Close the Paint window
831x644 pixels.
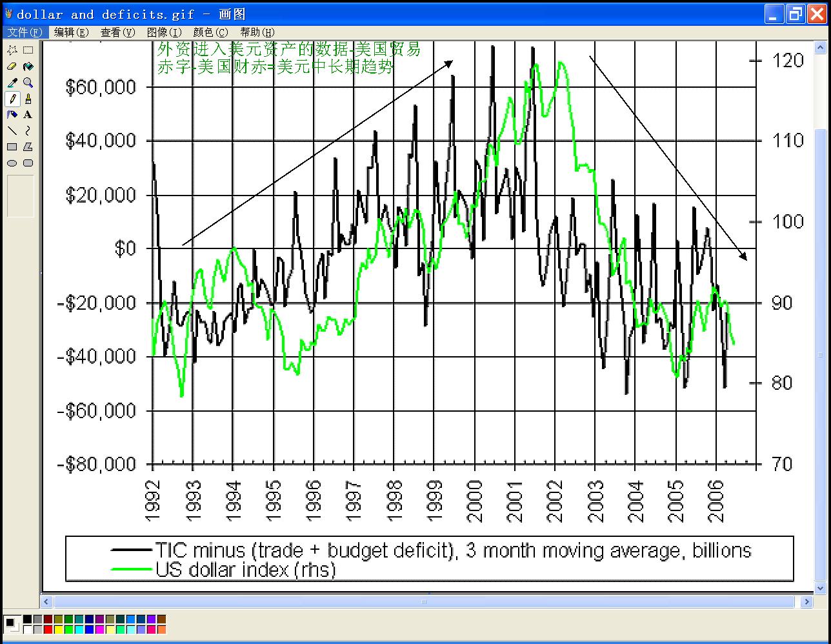pos(817,14)
